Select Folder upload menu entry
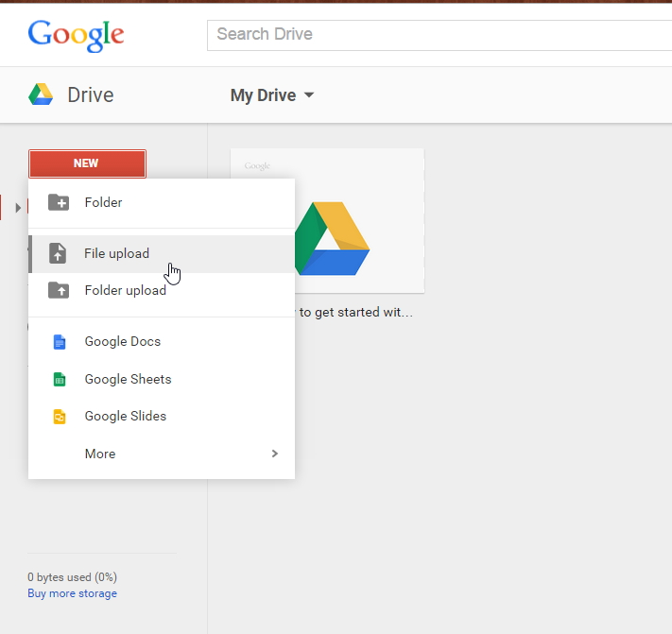The width and height of the screenshot is (672, 634). coord(162,290)
